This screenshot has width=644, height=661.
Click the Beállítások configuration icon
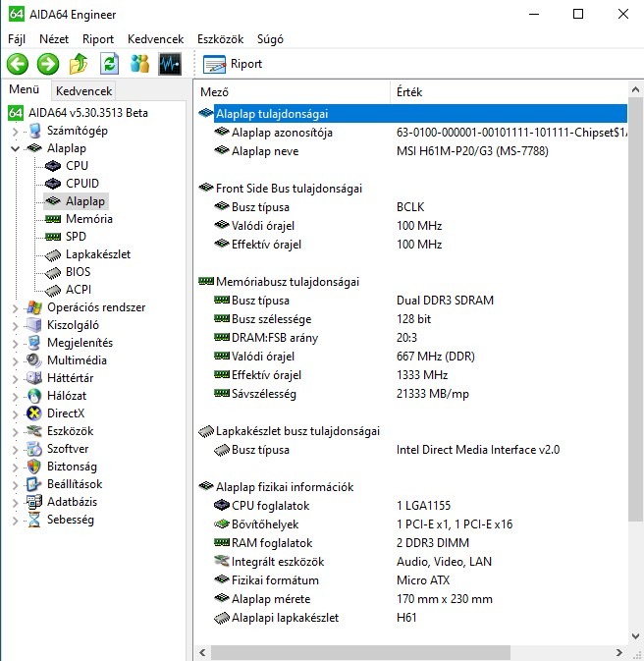tap(34, 484)
